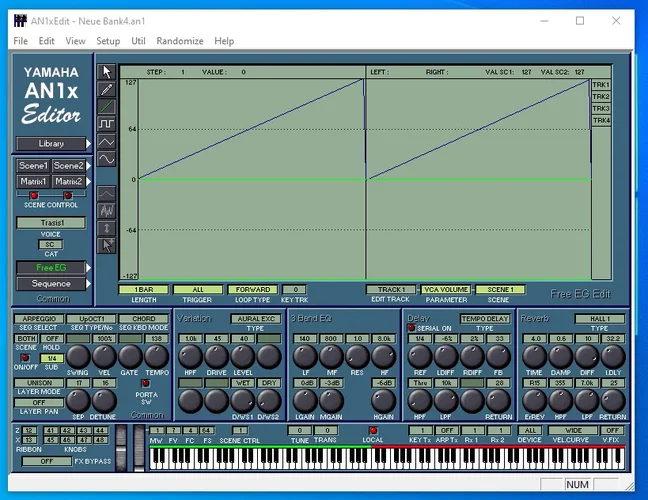Click the modulation wheel slider

[139, 448]
